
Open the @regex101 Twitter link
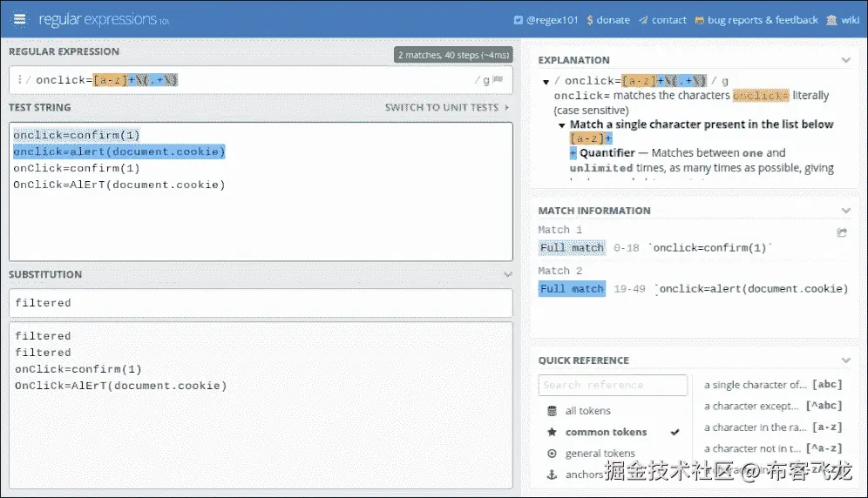(546, 20)
